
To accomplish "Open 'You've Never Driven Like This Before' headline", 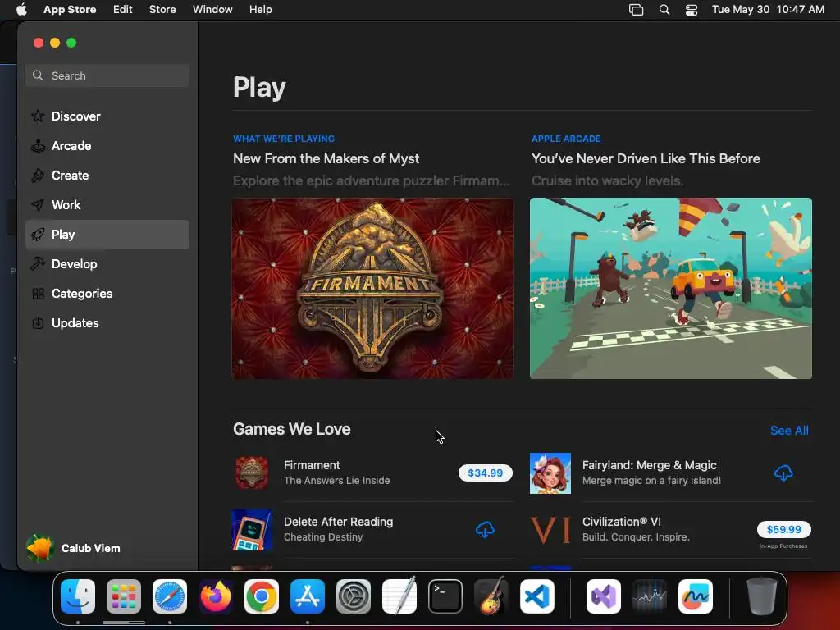I will (646, 158).
